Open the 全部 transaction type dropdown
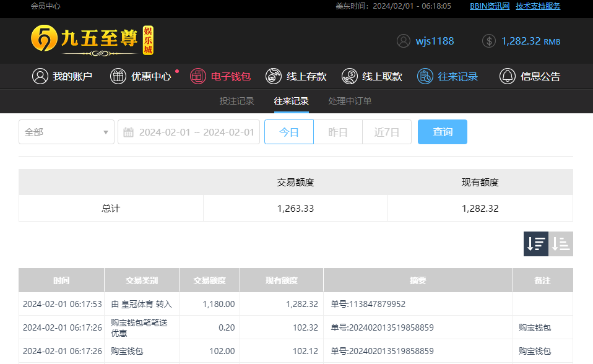Image resolution: width=593 pixels, height=364 pixels. click(67, 132)
